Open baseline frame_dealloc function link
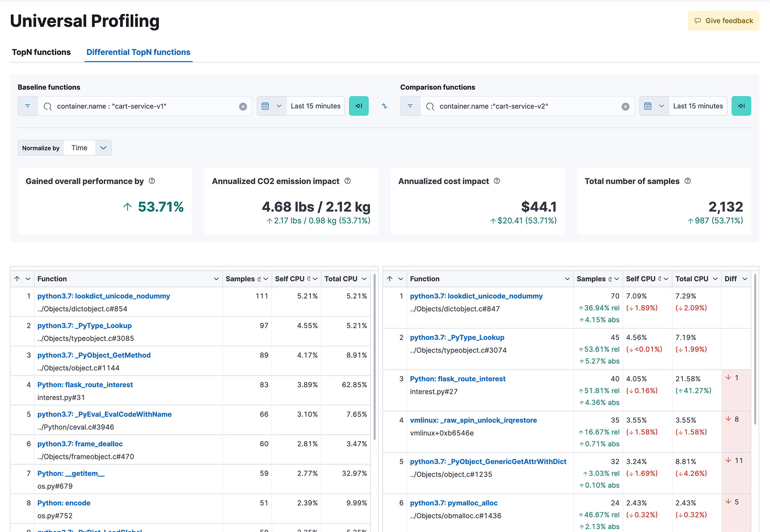 80,444
